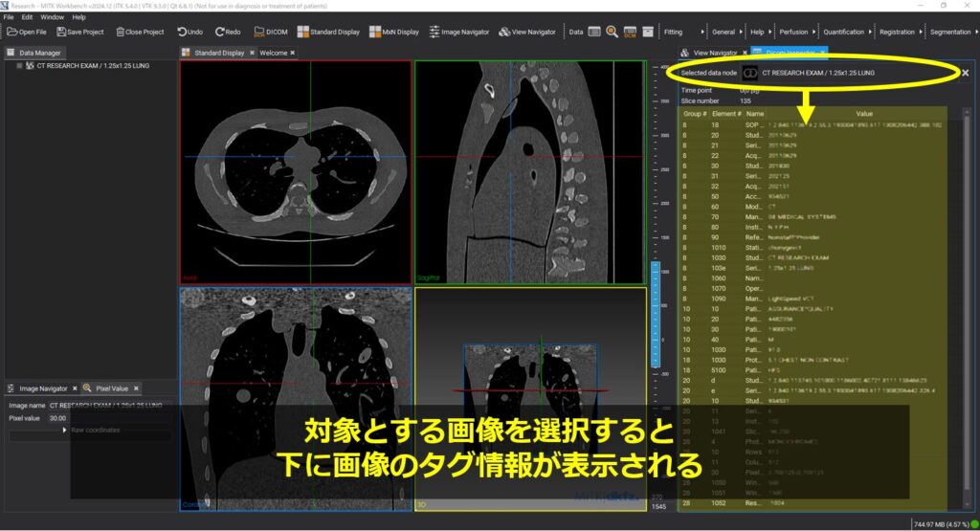The image size is (980, 531).
Task: Click the 744.97 MB memory usage text
Action: (x=942, y=524)
